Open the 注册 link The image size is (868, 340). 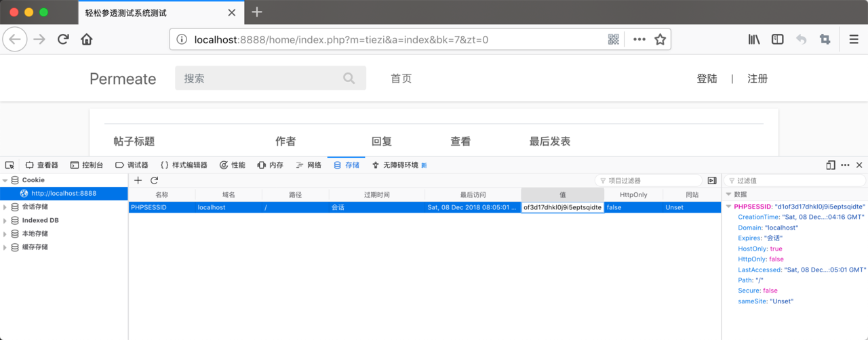coord(757,79)
